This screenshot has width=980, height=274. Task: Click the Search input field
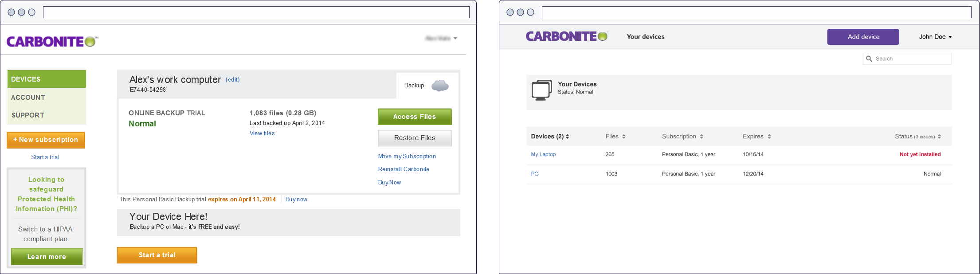907,59
